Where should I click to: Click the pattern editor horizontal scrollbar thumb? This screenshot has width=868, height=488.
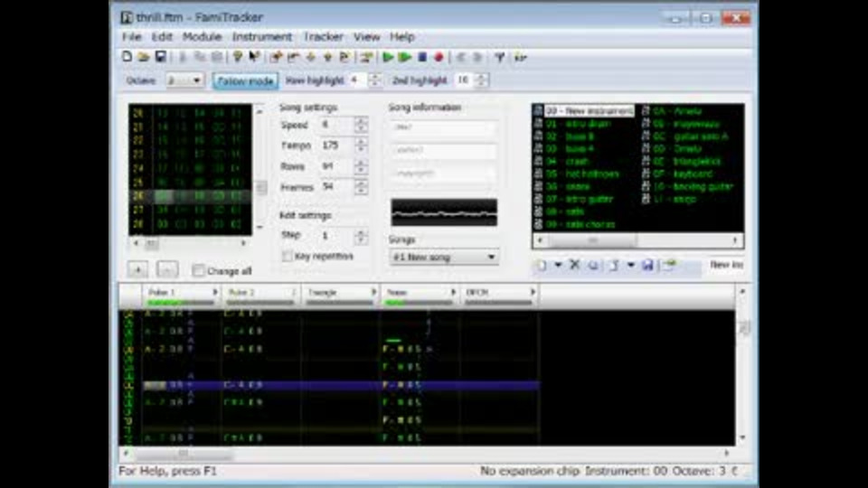(184, 454)
